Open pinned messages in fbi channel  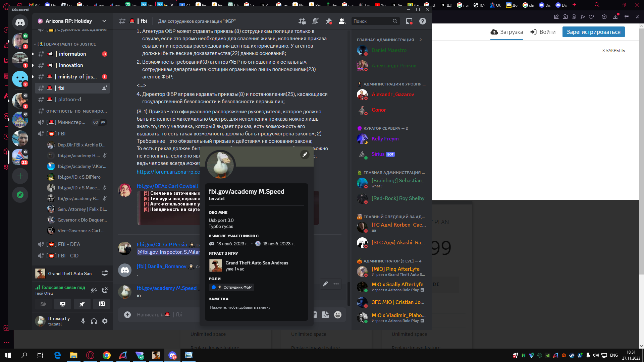(x=329, y=21)
